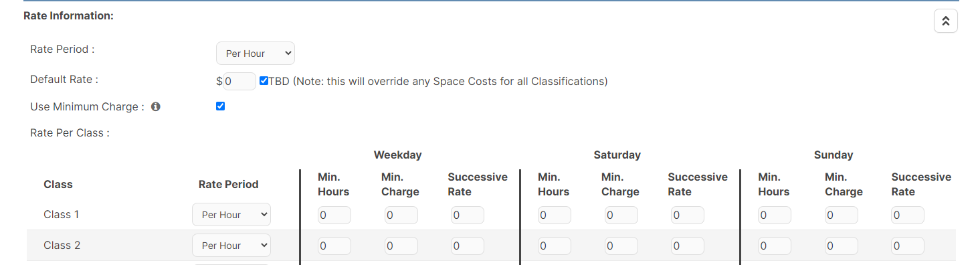Select Class 2 Sunday Successive Rate field
The height and width of the screenshot is (265, 980).
[908, 246]
